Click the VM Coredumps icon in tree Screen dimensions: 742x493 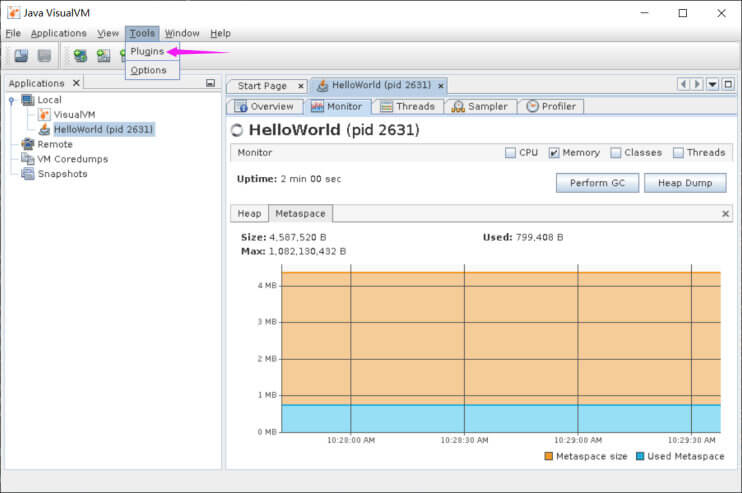[28, 159]
